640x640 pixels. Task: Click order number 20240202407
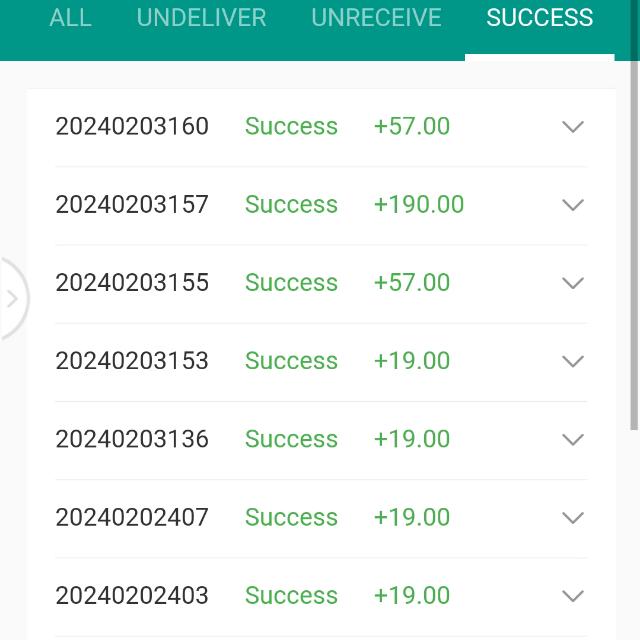point(132,517)
